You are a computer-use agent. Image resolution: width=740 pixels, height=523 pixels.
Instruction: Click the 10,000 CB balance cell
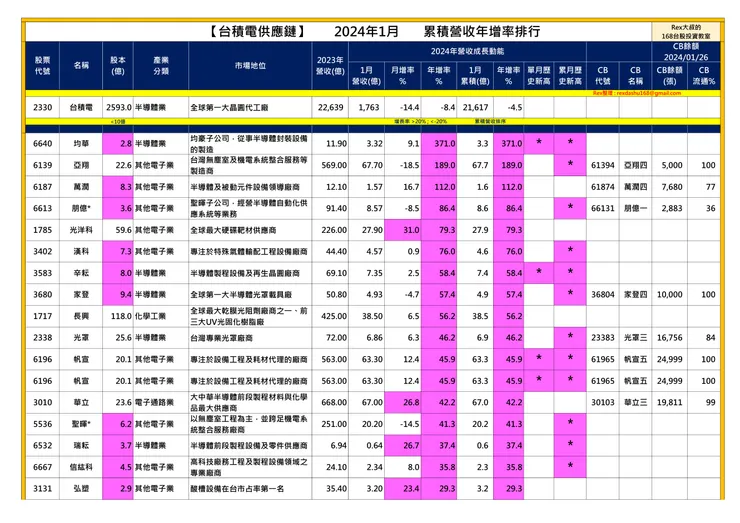point(670,295)
